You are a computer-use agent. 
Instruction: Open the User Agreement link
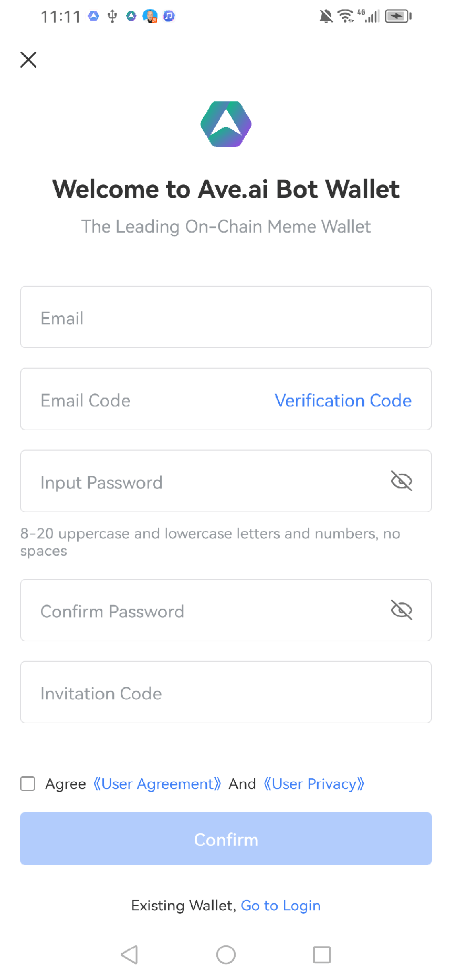click(157, 784)
